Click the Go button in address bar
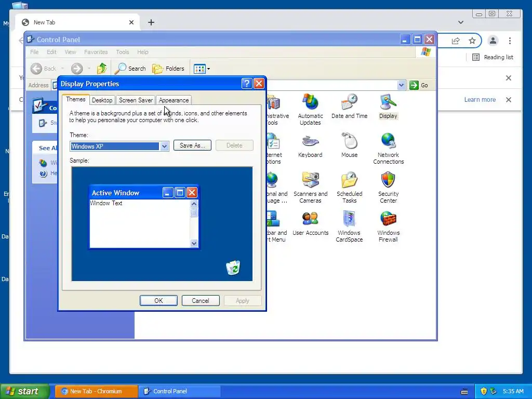 (419, 85)
